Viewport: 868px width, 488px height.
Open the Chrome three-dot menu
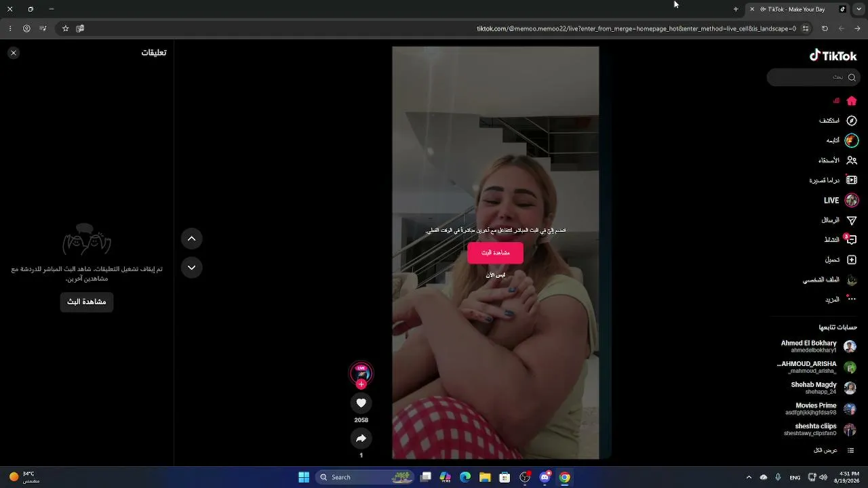click(10, 28)
